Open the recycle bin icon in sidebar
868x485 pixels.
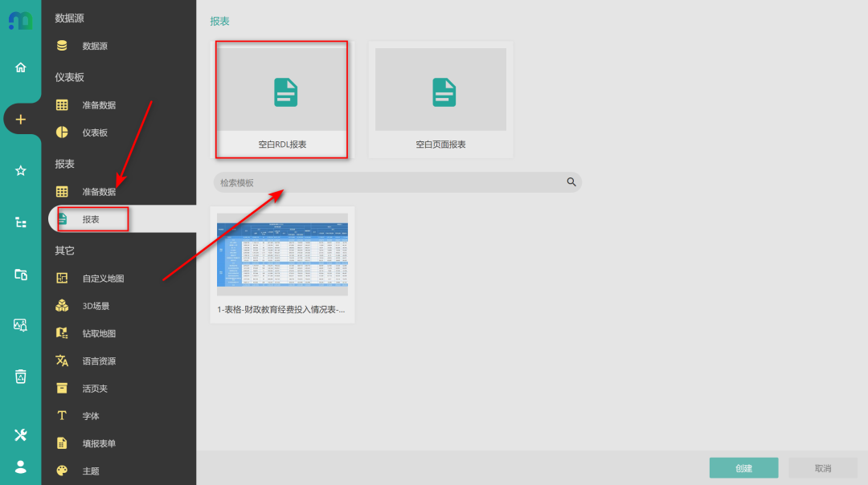click(20, 377)
